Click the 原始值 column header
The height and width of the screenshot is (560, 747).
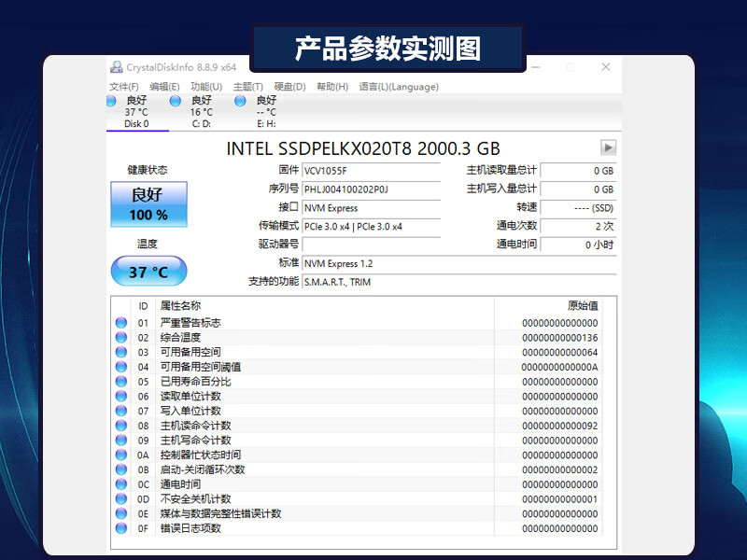[548, 306]
